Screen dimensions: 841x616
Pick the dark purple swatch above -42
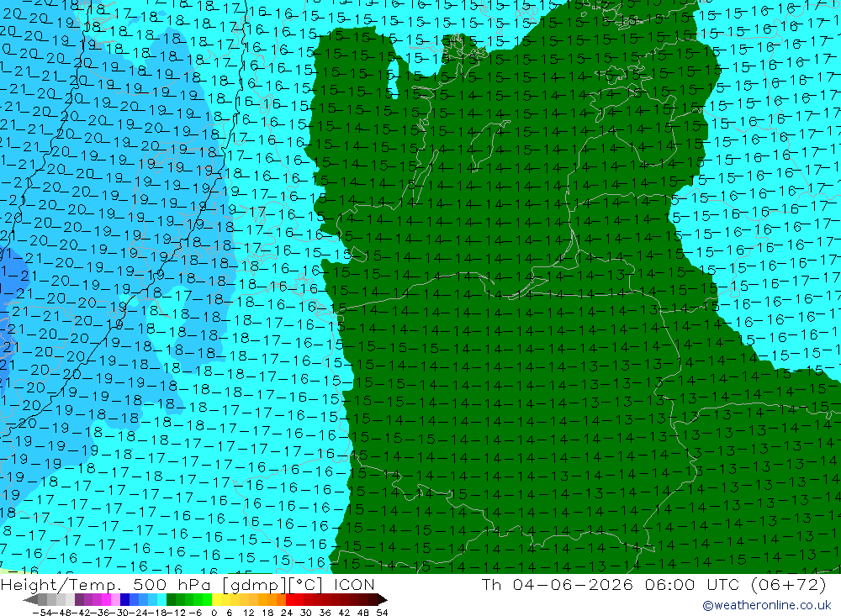click(79, 600)
